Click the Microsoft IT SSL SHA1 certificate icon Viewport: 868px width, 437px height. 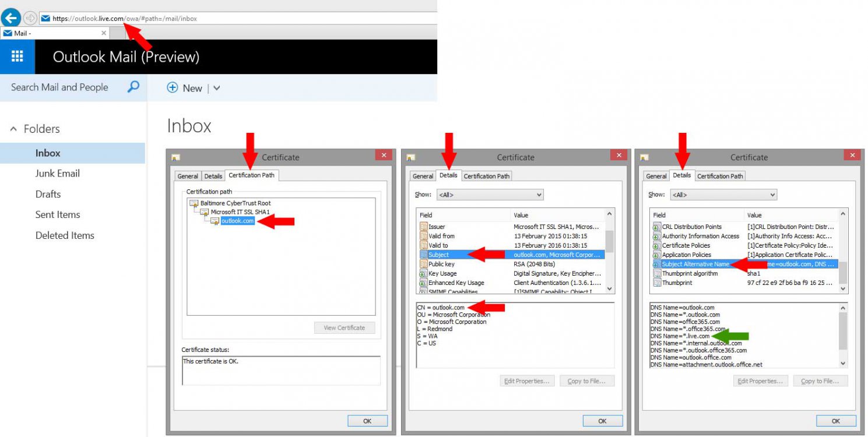204,212
